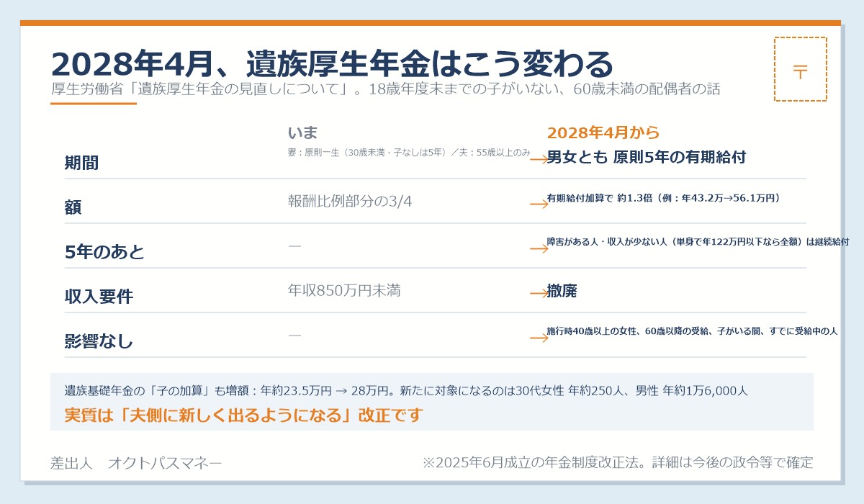The image size is (864, 504).
Task: Click '男女とも 原則5年の有期給付'
Action: click(x=646, y=156)
